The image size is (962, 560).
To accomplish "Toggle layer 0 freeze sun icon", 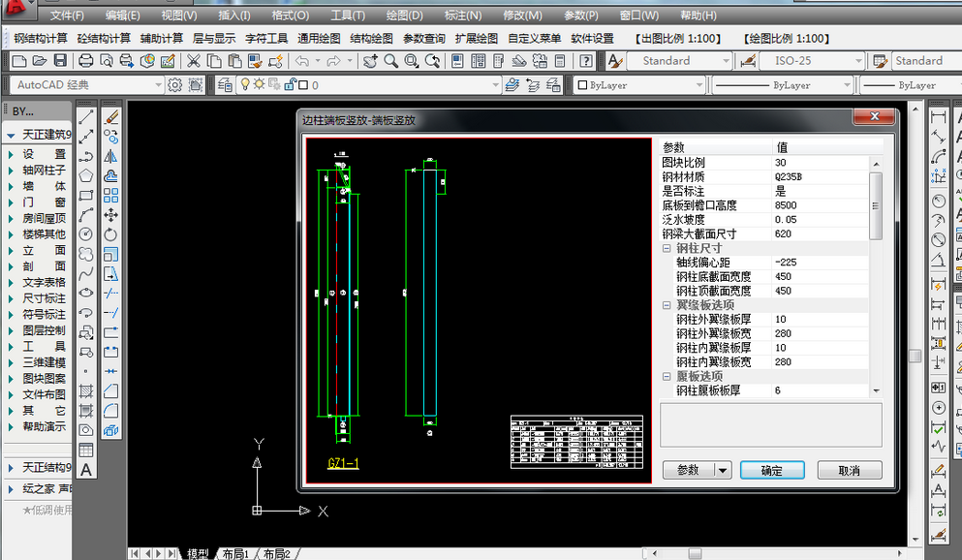I will tap(260, 84).
